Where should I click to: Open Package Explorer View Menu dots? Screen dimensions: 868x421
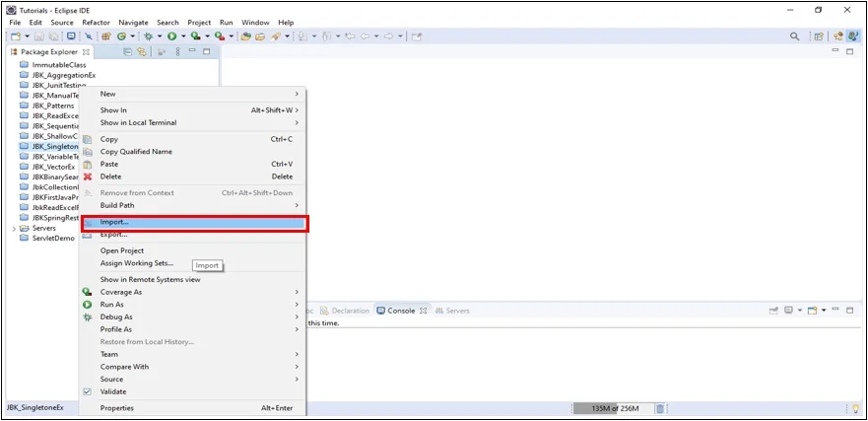177,51
